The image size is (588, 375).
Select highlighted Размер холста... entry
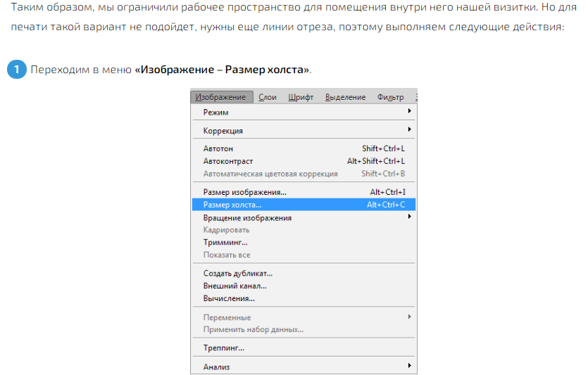pos(232,205)
